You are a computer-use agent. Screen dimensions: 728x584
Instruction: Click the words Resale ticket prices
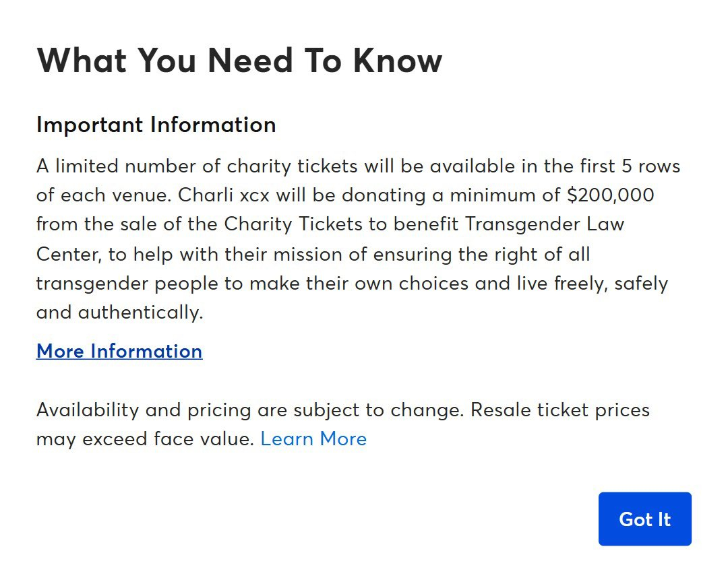click(x=560, y=410)
